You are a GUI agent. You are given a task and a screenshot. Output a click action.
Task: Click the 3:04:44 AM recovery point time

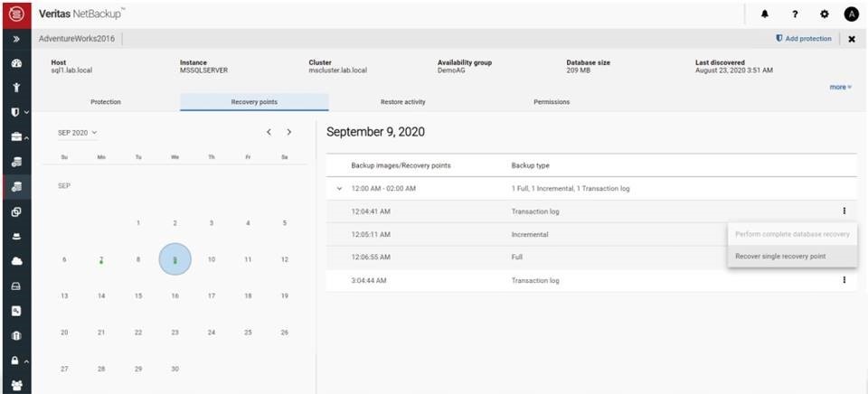pos(369,280)
